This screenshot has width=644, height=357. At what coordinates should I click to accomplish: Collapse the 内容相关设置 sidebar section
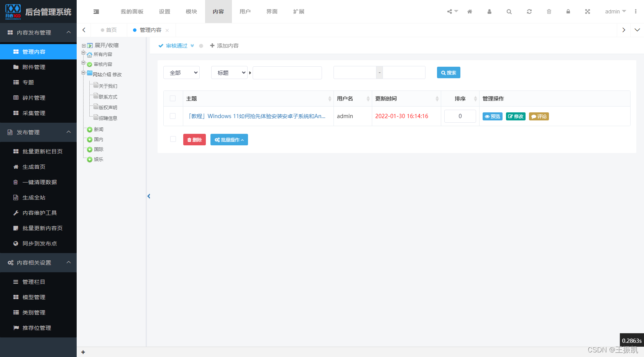[x=38, y=263]
